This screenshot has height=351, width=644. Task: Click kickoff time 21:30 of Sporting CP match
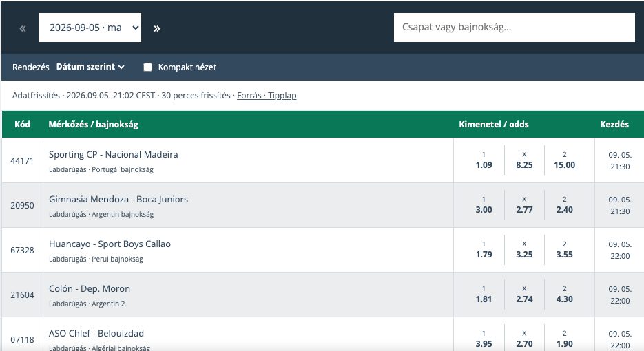point(620,167)
